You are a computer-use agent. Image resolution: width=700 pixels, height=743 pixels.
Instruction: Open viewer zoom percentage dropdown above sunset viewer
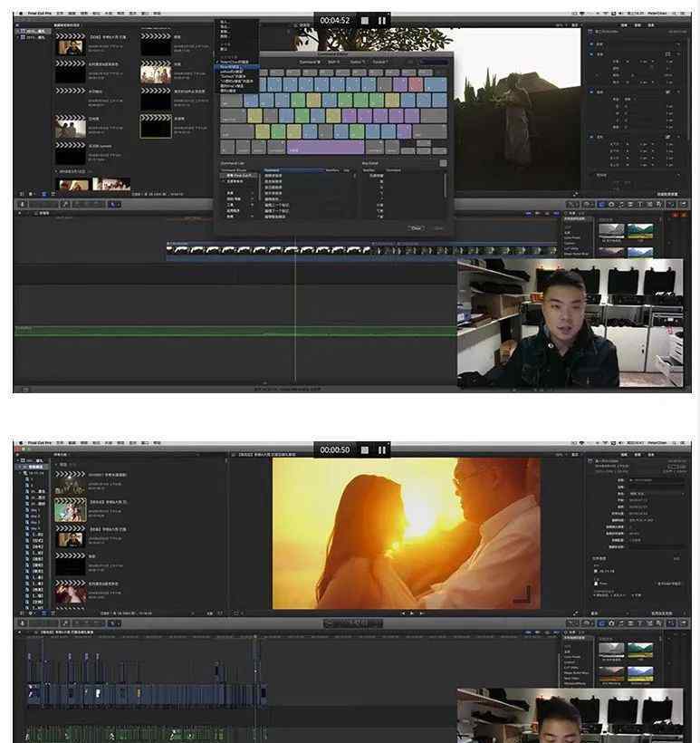560,455
